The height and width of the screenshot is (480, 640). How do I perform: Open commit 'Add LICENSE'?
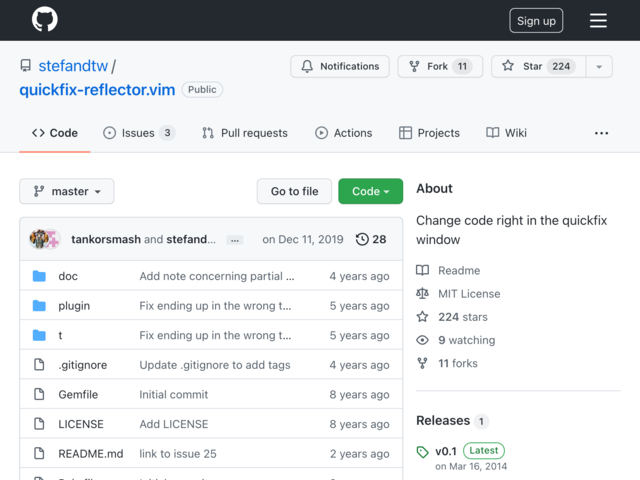pos(173,424)
